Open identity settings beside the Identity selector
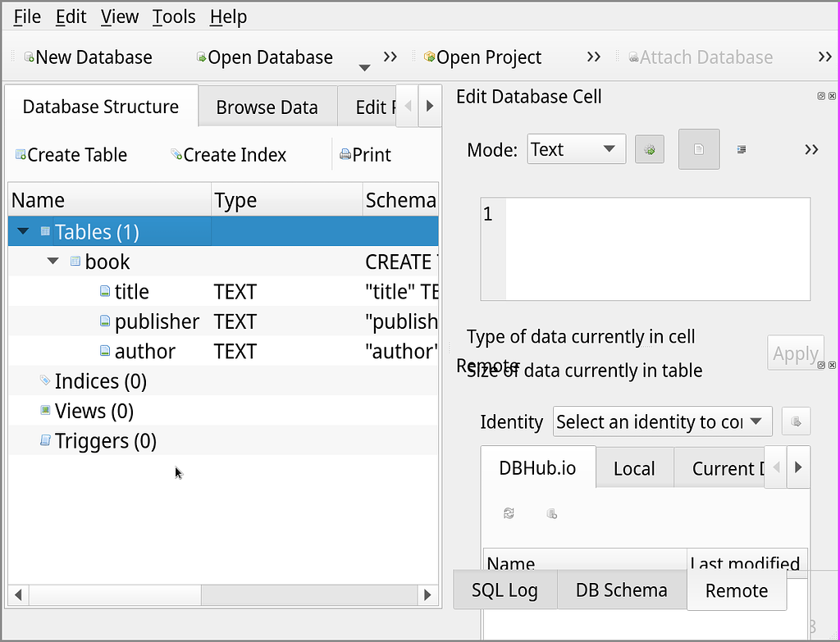The image size is (840, 642). click(796, 421)
